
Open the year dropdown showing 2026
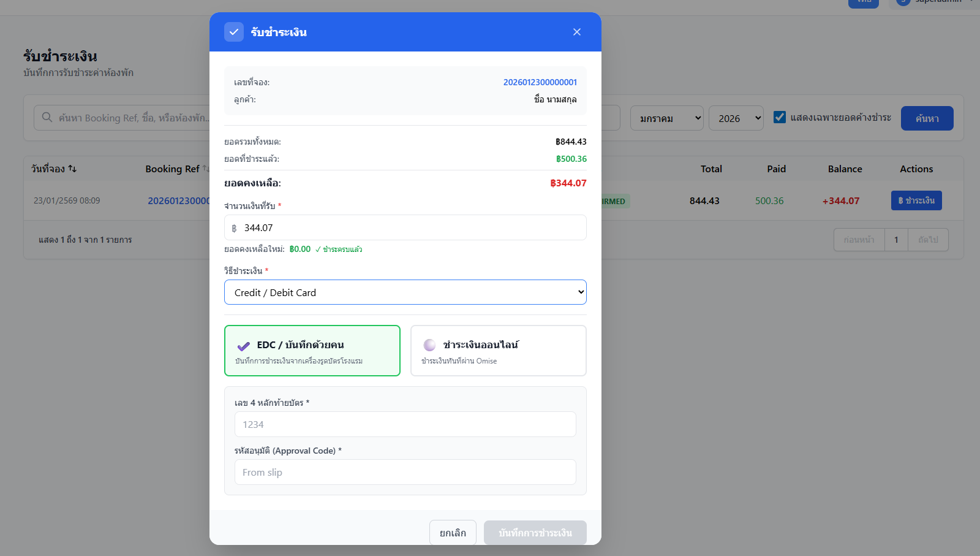[736, 118]
